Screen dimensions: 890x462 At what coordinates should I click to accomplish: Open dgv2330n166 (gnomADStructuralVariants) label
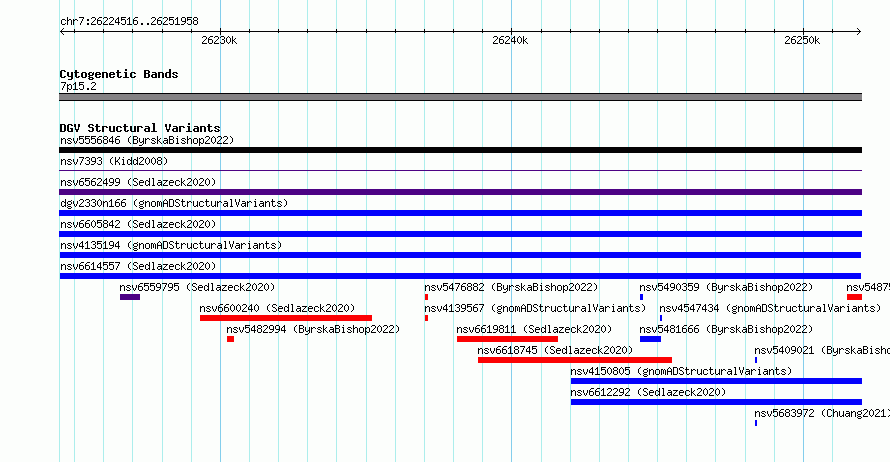click(174, 203)
